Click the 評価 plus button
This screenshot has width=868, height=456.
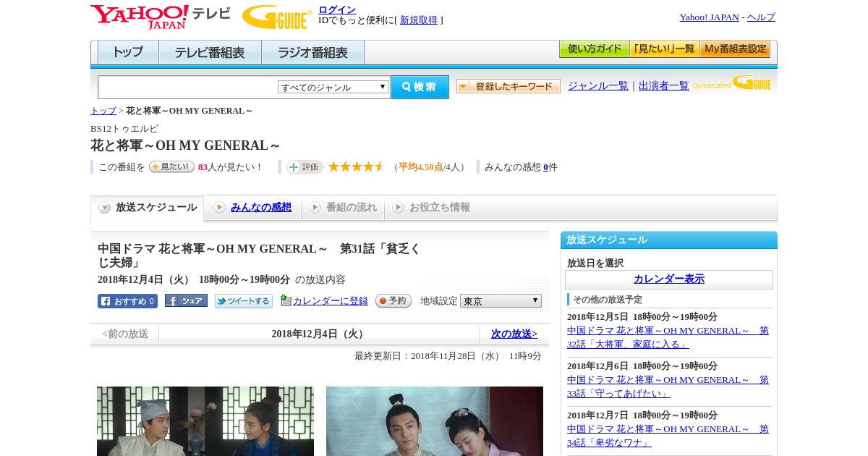coord(305,167)
